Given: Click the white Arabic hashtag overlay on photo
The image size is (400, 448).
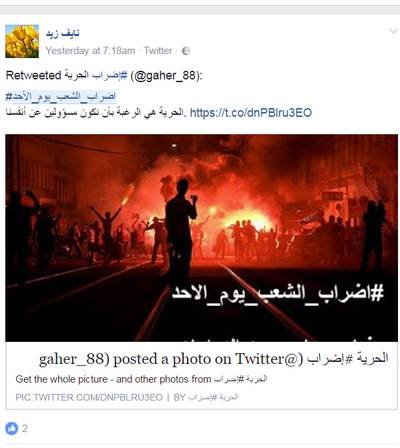Looking at the screenshot, I should click(x=277, y=293).
